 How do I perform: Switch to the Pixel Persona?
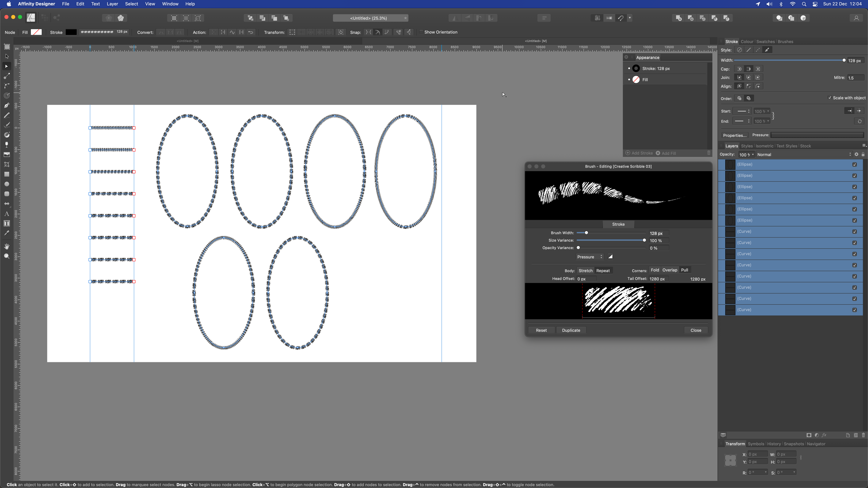coord(44,18)
